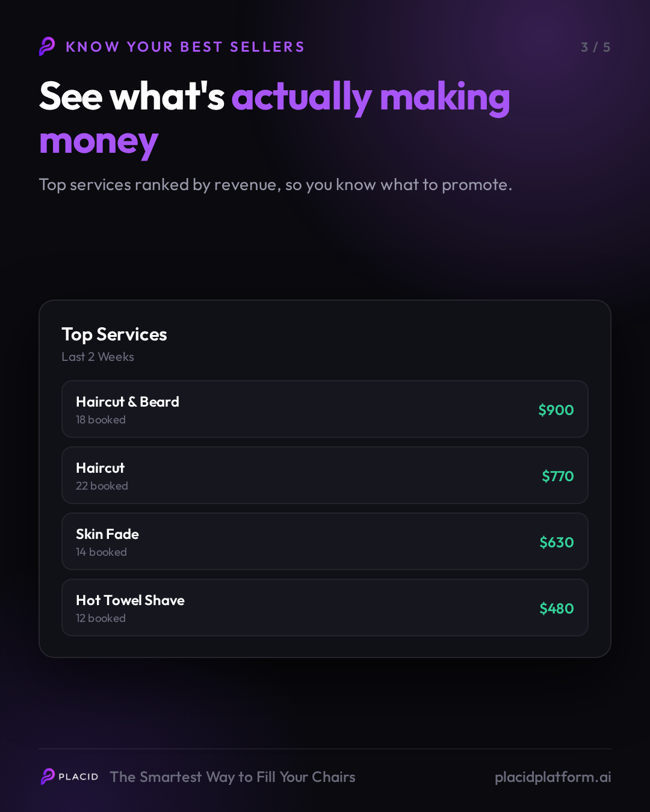Image resolution: width=650 pixels, height=812 pixels.
Task: Click the $900 revenue amount
Action: 556,410
